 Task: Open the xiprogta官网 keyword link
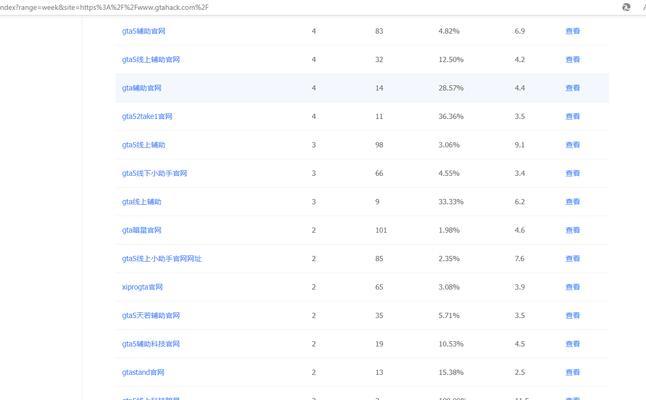point(142,287)
